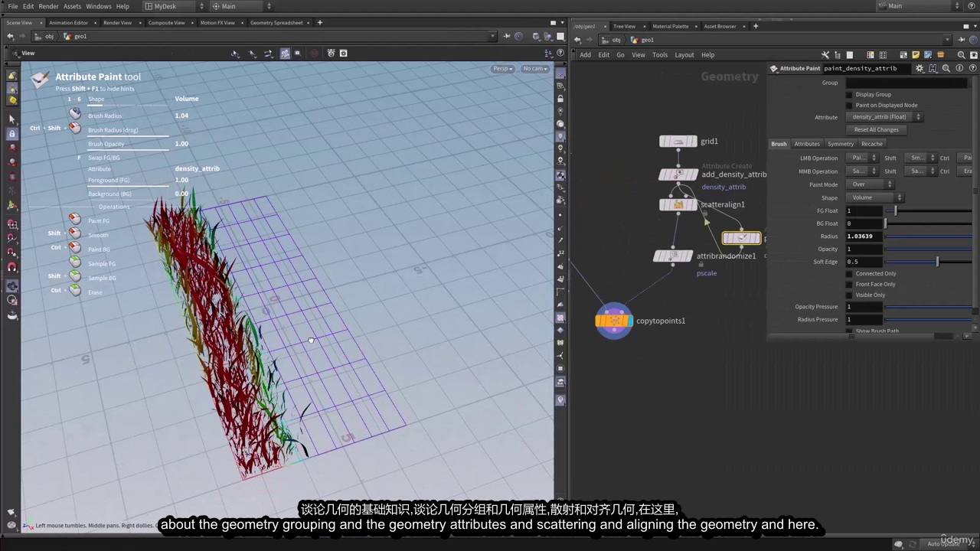Enable Paint on Displayed Node checkbox

[849, 106]
